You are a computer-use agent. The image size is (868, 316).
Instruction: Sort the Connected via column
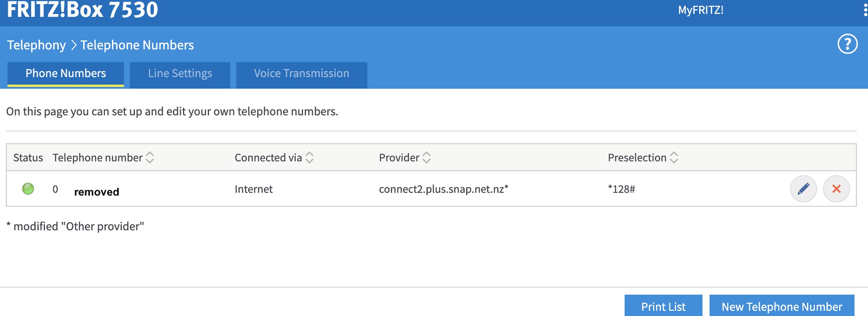pyautogui.click(x=309, y=158)
